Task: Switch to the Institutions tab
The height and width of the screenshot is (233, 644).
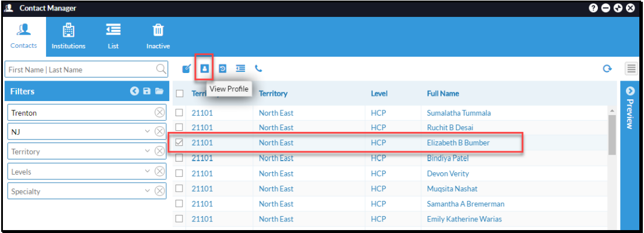Action: pos(69,37)
